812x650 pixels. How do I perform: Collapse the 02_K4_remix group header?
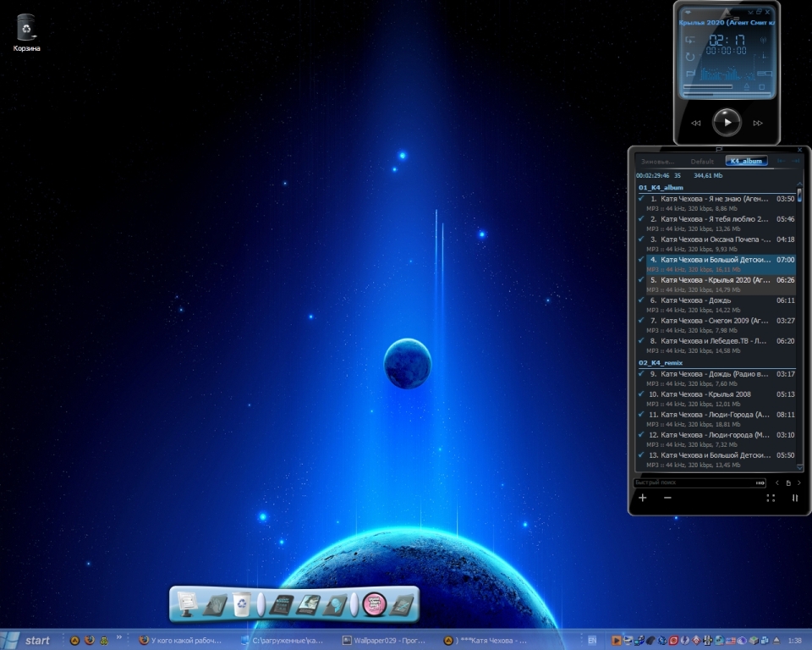click(x=661, y=362)
